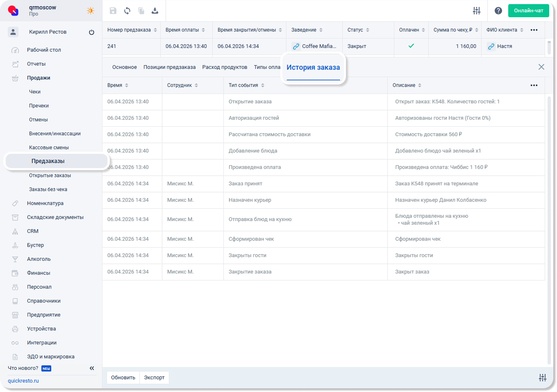
Task: Open history table columns three-dot menu
Action: tap(534, 85)
